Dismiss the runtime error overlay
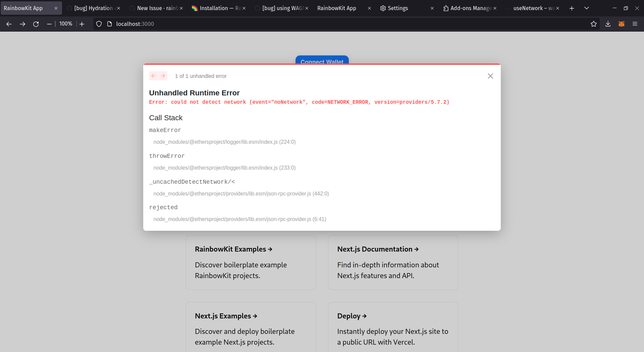Viewport: 644px width, 352px height. [490, 76]
